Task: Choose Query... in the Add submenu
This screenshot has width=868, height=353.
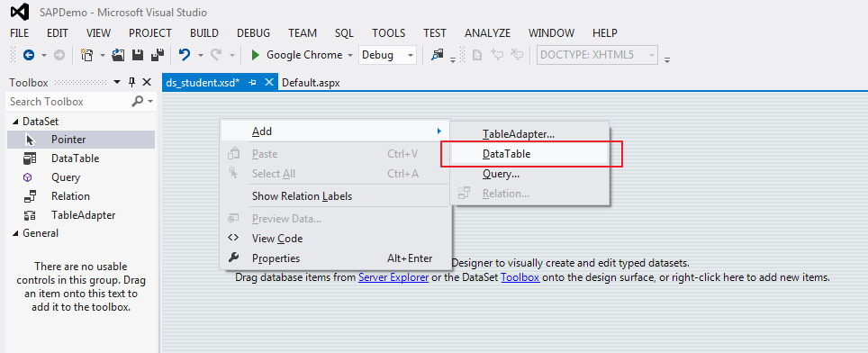Action: click(x=530, y=175)
